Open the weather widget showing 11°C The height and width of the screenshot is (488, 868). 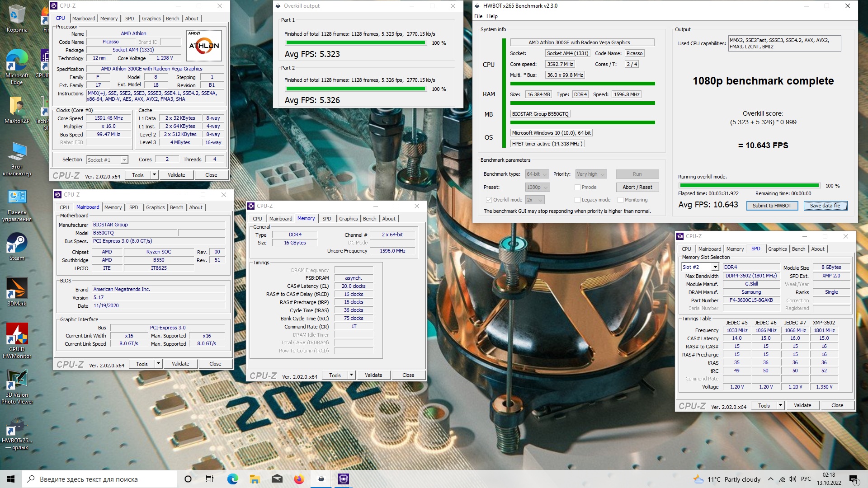727,479
